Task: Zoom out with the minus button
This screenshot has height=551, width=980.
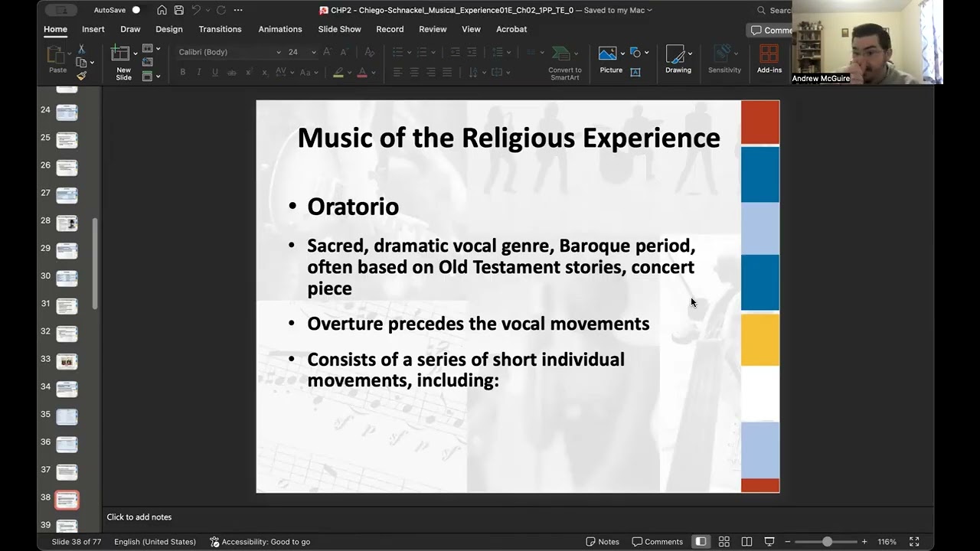Action: 788,542
